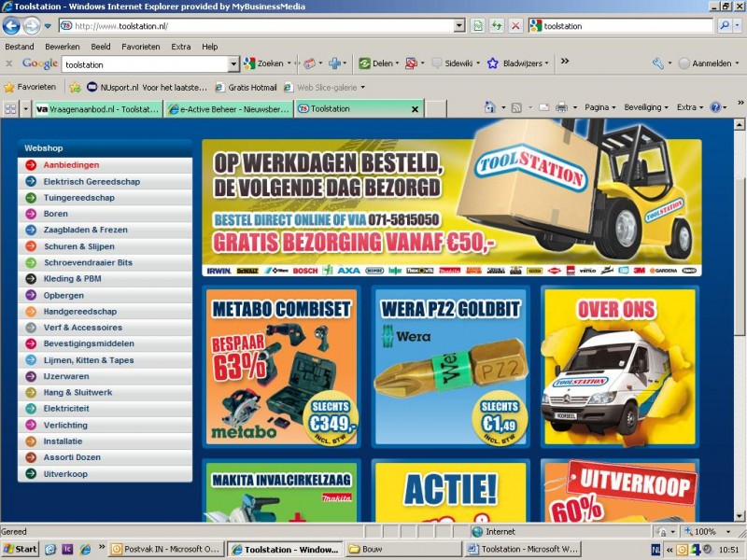Image resolution: width=747 pixels, height=560 pixels.
Task: Close the Google toolbar with the X
Action: [8, 63]
